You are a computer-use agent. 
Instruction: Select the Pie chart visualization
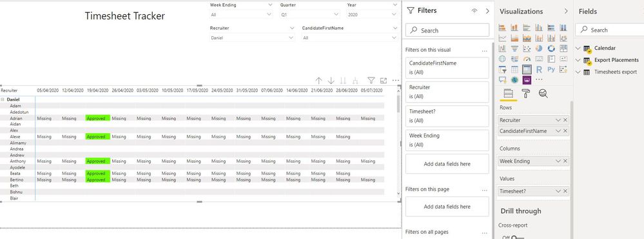point(539,48)
